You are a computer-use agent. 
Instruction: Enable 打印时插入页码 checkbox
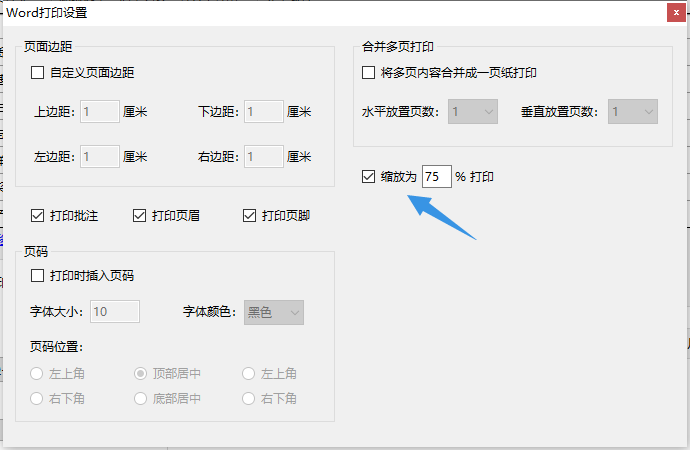[37, 275]
